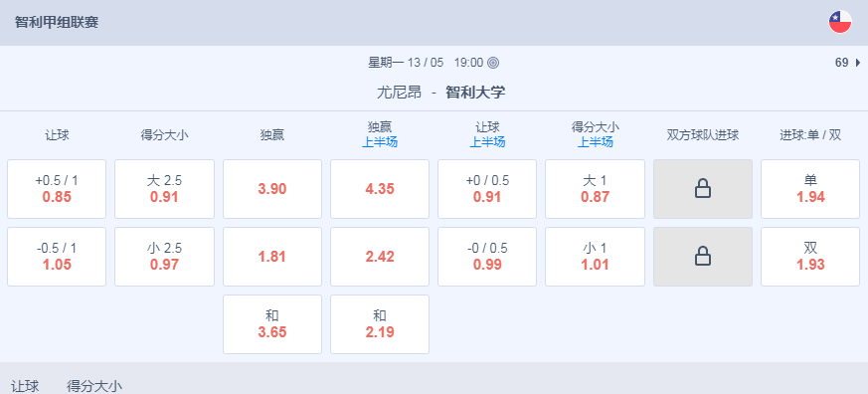Select full-time draw 和 3.65

(x=272, y=324)
